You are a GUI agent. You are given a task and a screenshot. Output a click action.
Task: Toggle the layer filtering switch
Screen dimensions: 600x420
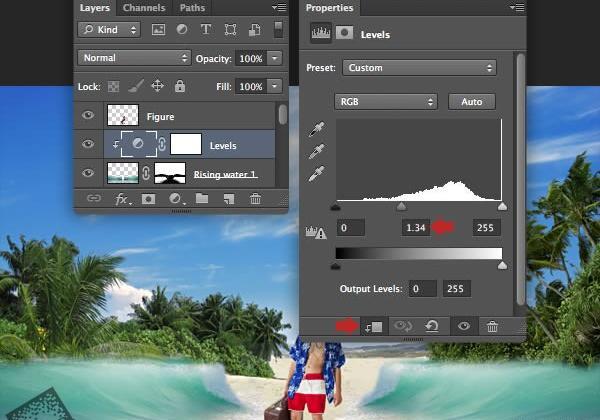[x=279, y=29]
